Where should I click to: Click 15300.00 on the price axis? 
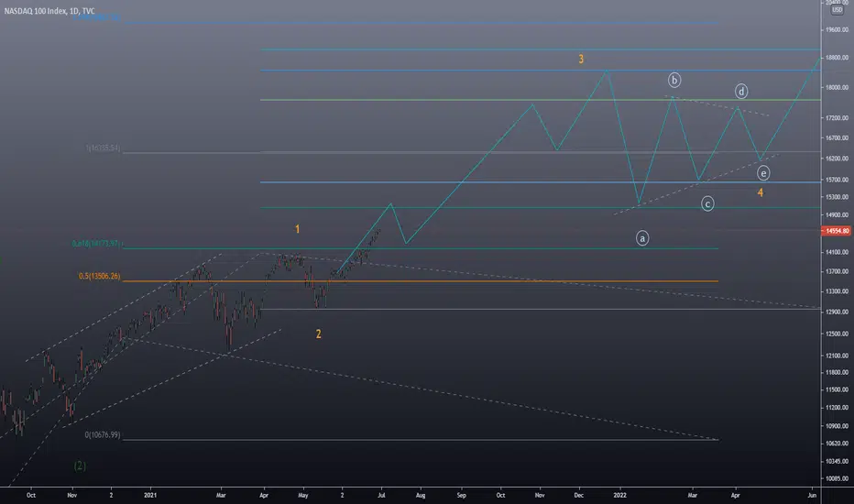[837, 197]
